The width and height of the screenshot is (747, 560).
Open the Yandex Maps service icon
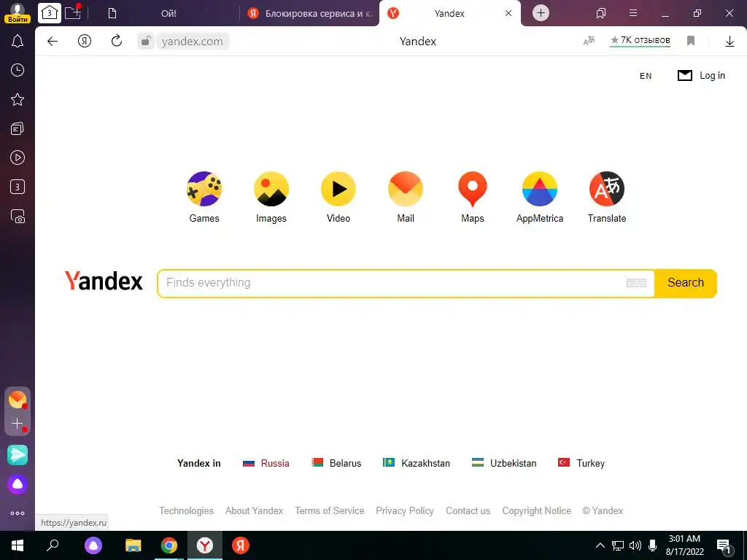(x=473, y=189)
